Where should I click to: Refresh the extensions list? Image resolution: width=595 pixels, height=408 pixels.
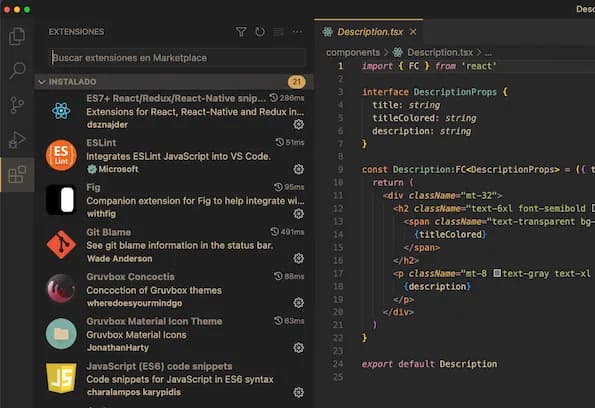point(260,32)
